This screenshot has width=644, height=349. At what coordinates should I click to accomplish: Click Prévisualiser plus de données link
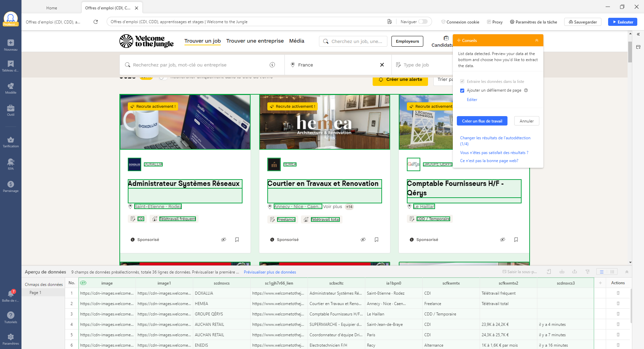pos(270,272)
